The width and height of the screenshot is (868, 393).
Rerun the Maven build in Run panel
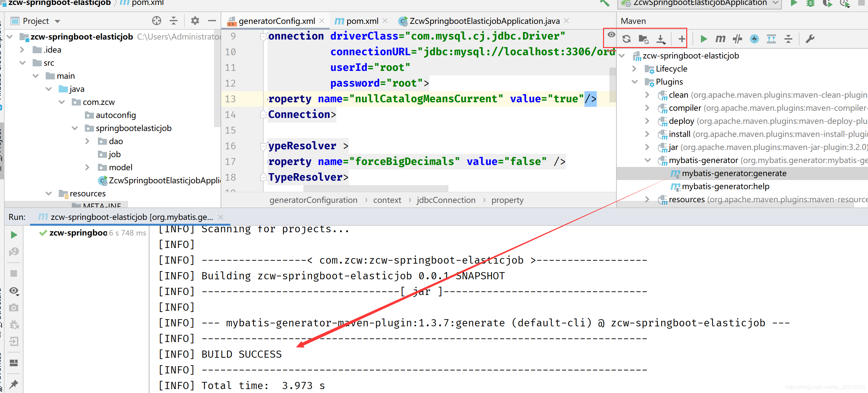pyautogui.click(x=14, y=235)
